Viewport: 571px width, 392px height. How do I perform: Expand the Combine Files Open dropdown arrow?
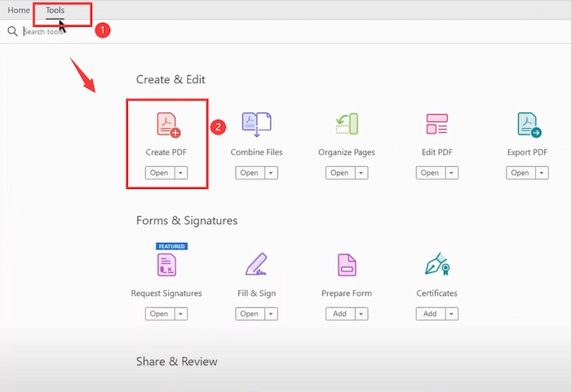pyautogui.click(x=271, y=173)
